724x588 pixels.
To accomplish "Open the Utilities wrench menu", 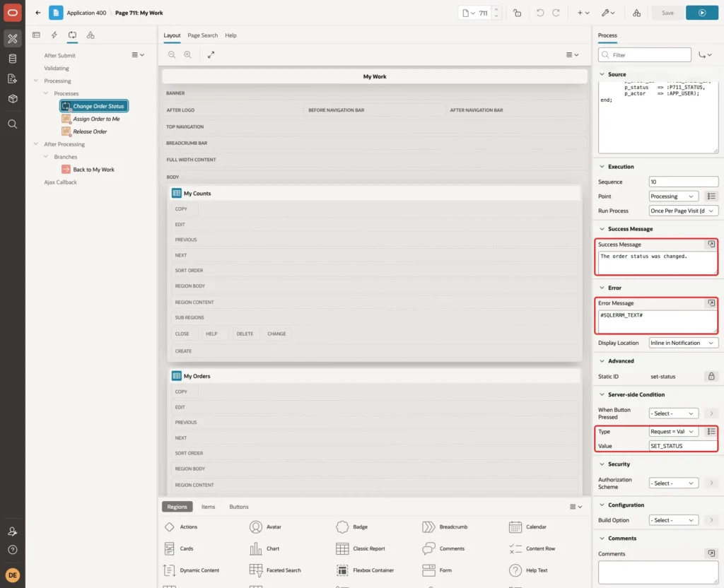I will [x=608, y=13].
